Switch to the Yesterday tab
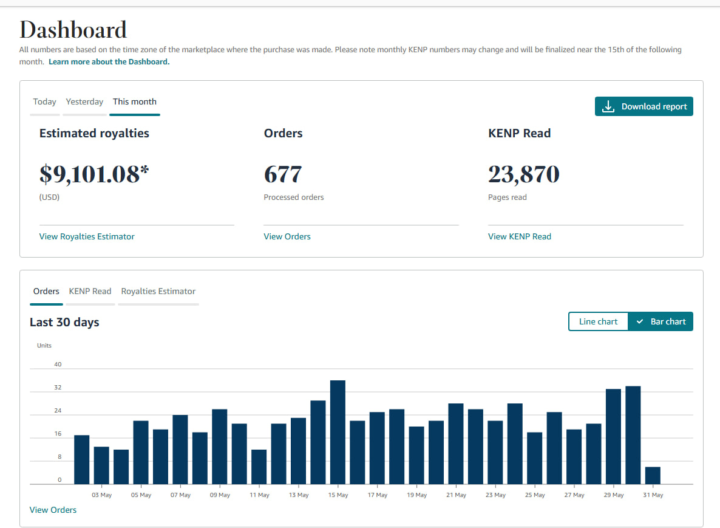The height and width of the screenshot is (528, 720). 84,101
